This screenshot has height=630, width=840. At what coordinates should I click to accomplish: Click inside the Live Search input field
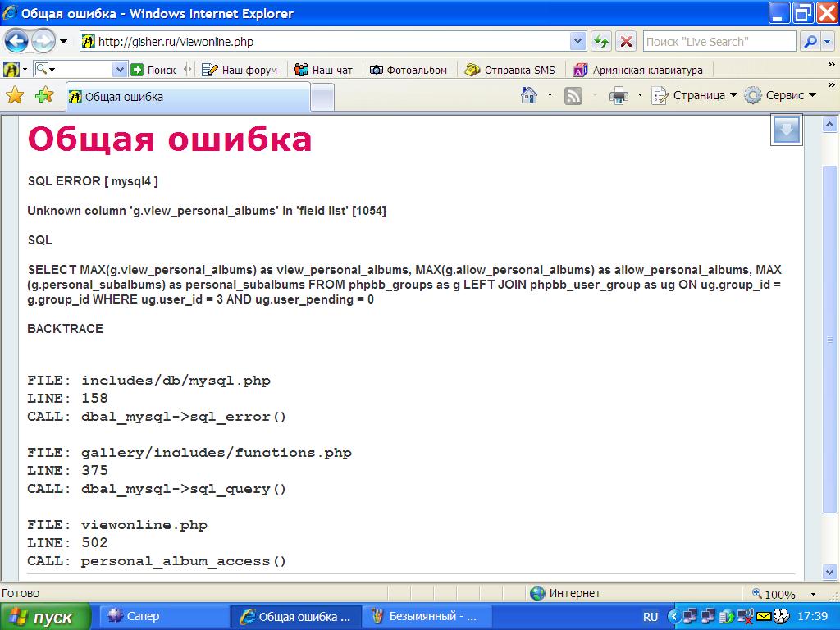click(x=719, y=41)
